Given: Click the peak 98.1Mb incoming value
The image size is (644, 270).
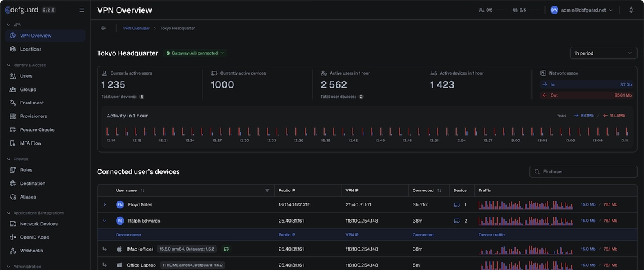Looking at the screenshot, I should (588, 116).
